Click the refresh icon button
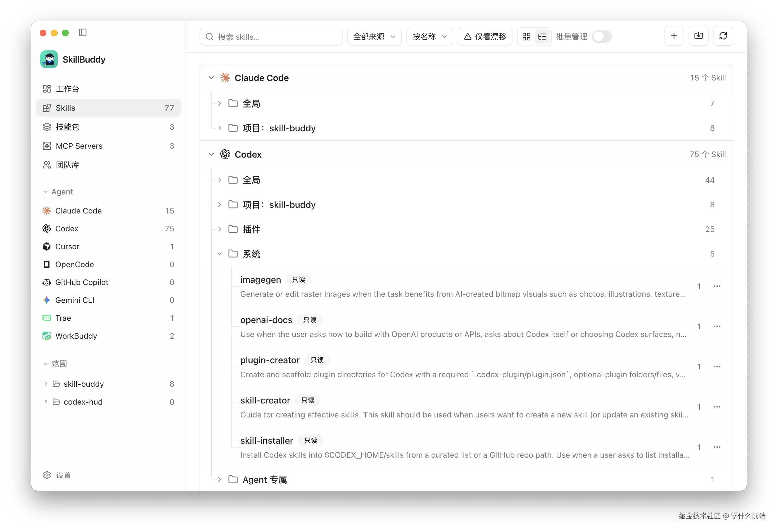Viewport: 778px width, 532px height. (x=723, y=36)
